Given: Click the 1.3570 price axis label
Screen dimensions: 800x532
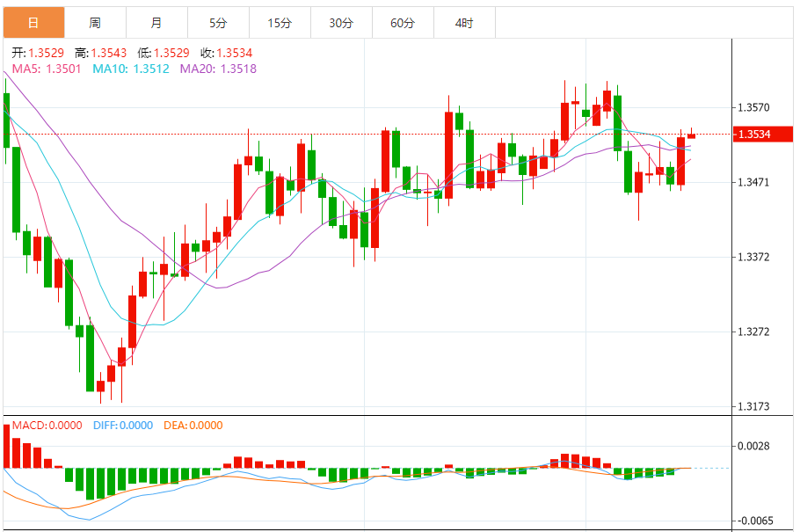Looking at the screenshot, I should 753,108.
